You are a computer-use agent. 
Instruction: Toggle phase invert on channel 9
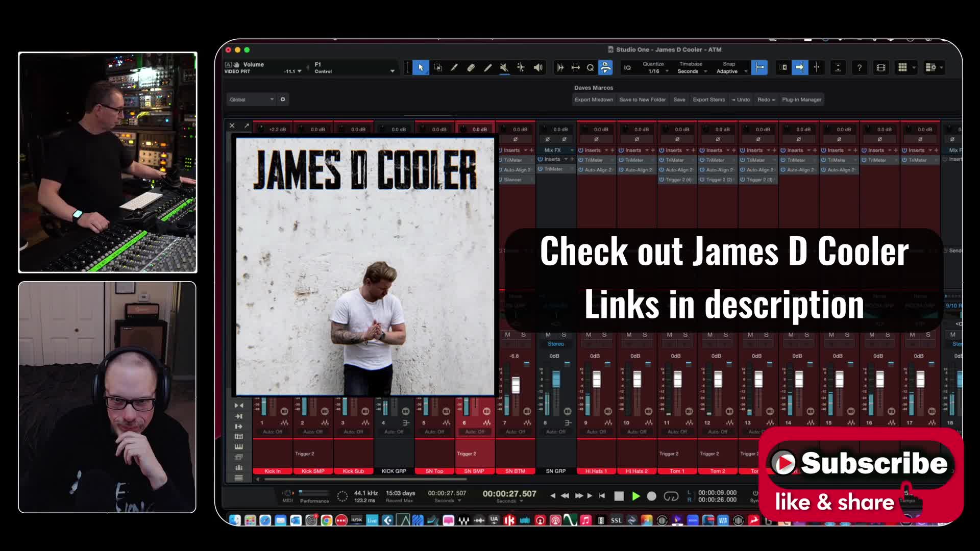point(596,139)
